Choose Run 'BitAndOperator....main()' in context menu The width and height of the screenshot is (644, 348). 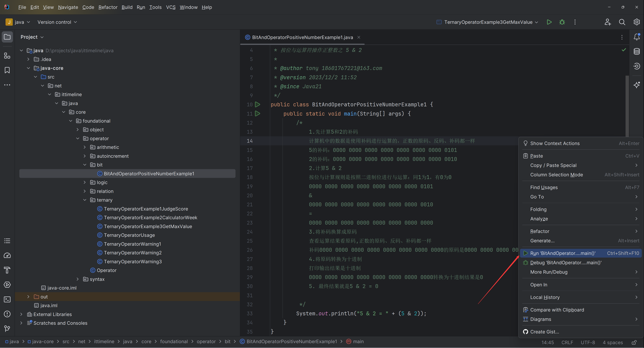pos(581,253)
